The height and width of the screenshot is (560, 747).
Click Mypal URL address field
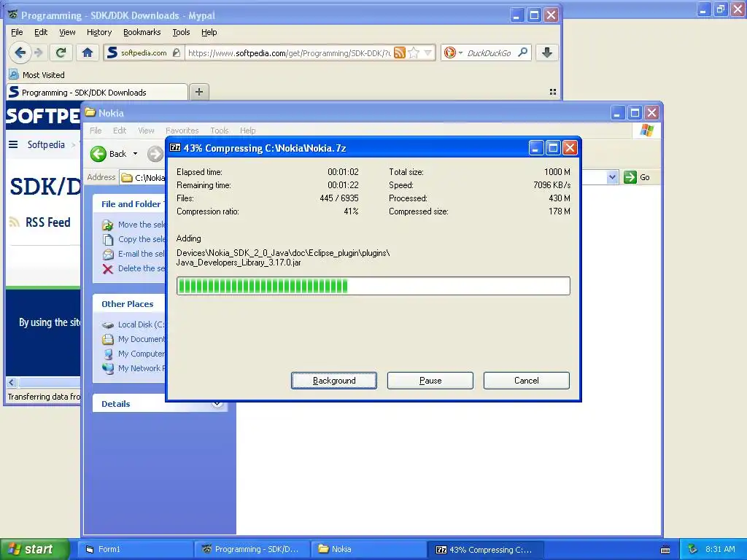coord(289,52)
